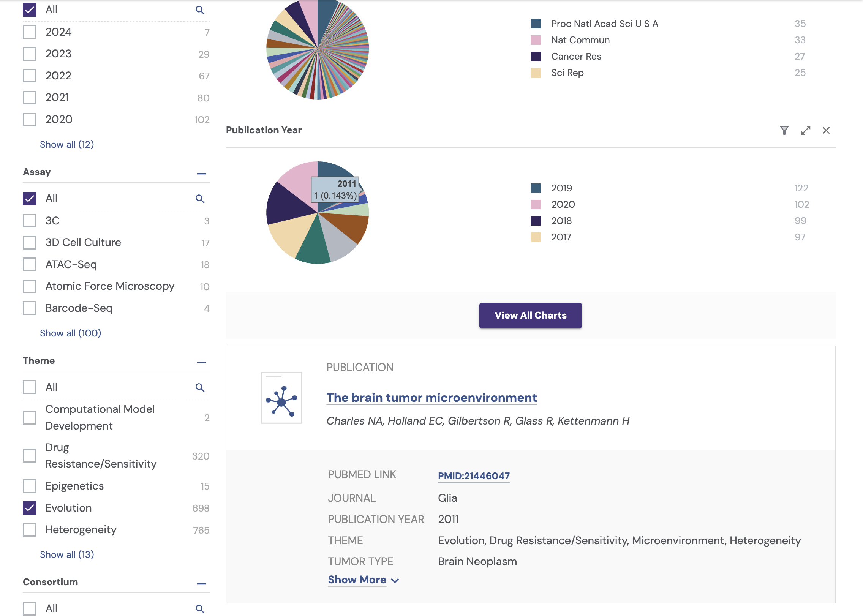Screen dimensions: 863x616
Task: Click the filter icon on Publication Year chart
Action: [784, 130]
